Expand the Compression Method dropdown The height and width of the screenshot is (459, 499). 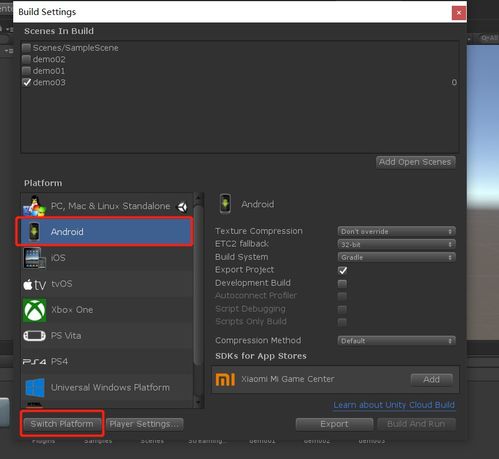point(396,341)
